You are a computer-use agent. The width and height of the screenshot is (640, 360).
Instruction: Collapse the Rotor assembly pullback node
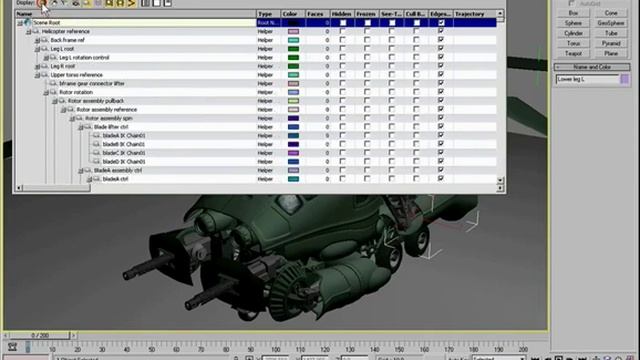pyautogui.click(x=55, y=101)
